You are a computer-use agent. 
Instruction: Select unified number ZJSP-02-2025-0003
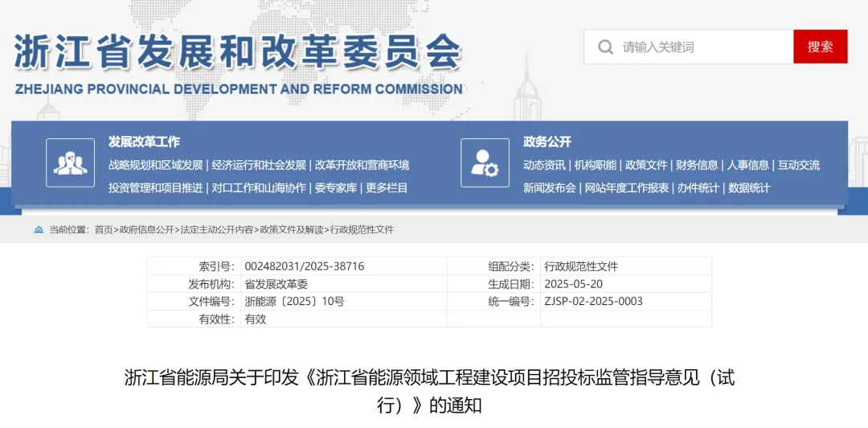[593, 302]
